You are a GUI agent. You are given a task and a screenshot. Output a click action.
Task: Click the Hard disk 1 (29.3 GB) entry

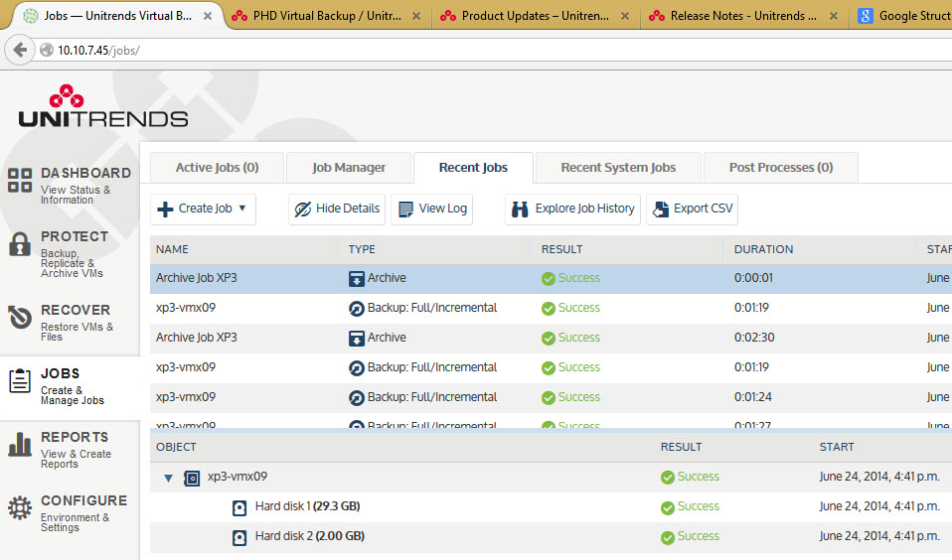[307, 506]
